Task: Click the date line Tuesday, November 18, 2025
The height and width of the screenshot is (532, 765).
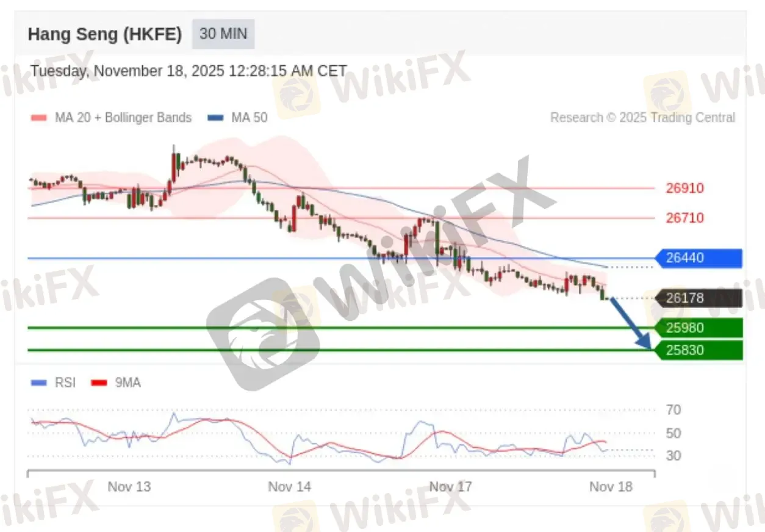Action: click(x=189, y=71)
